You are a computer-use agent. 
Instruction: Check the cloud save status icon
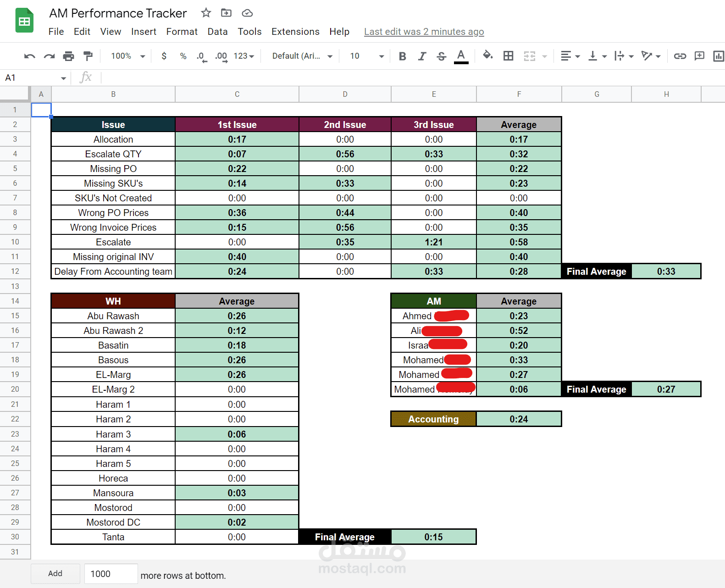click(x=247, y=13)
